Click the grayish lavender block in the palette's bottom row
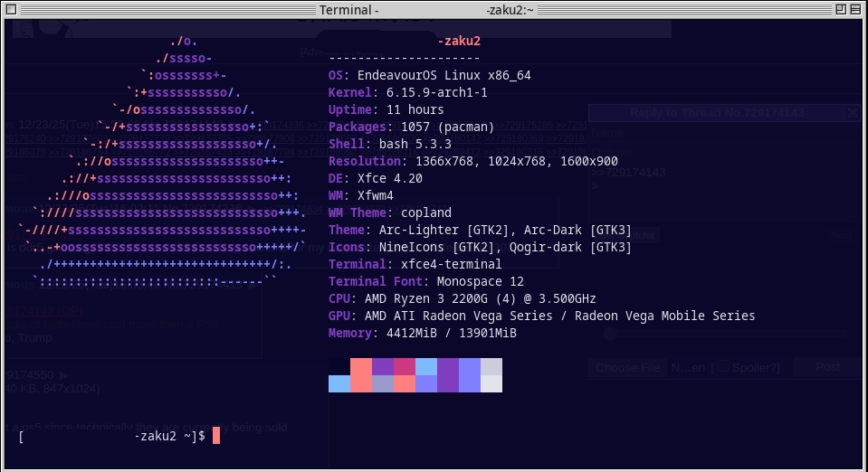868x472 pixels. point(383,383)
